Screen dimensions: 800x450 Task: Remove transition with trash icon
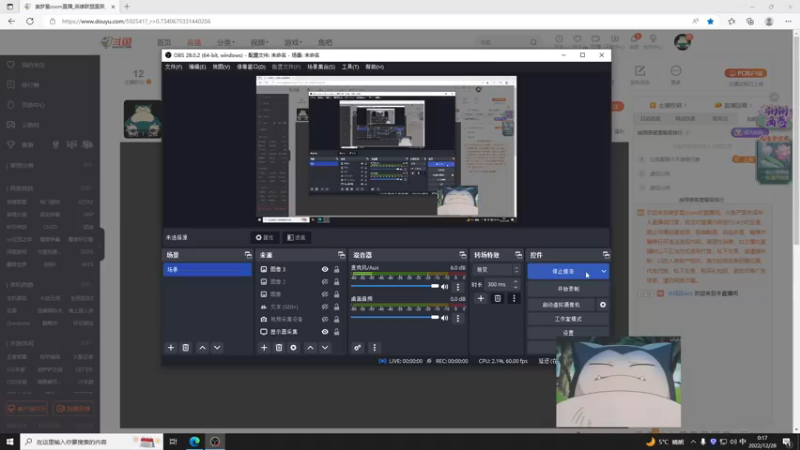pos(497,298)
